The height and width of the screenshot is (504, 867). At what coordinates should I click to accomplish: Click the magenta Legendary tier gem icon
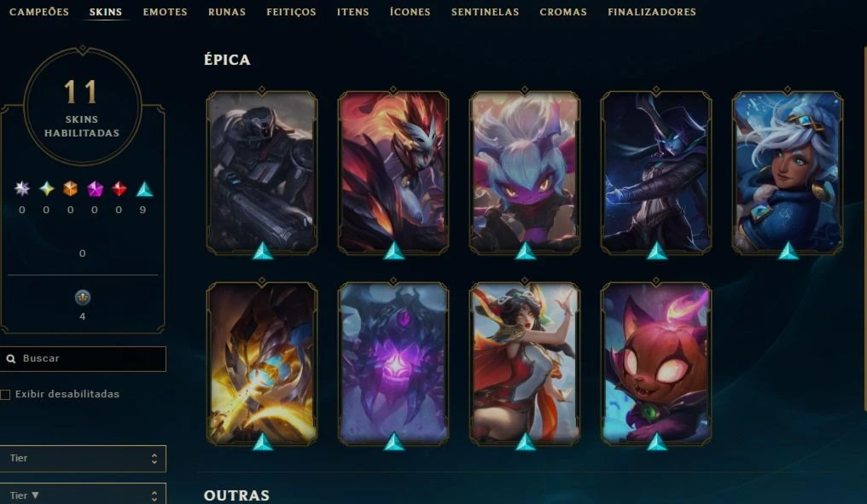(95, 189)
